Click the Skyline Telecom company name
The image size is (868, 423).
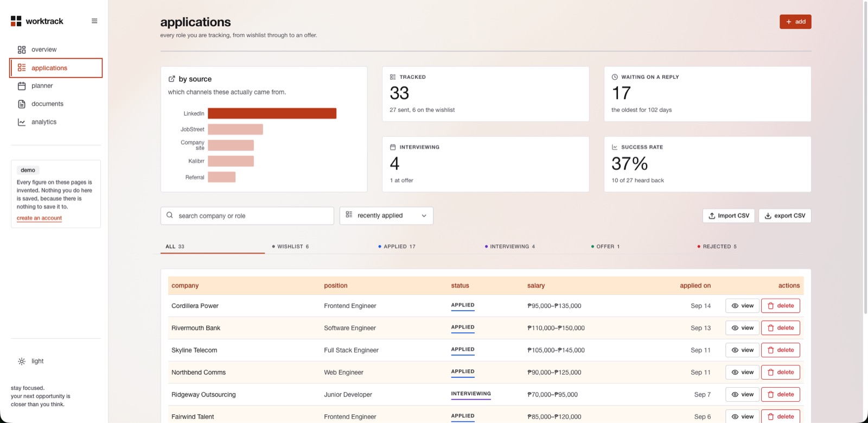(x=194, y=350)
